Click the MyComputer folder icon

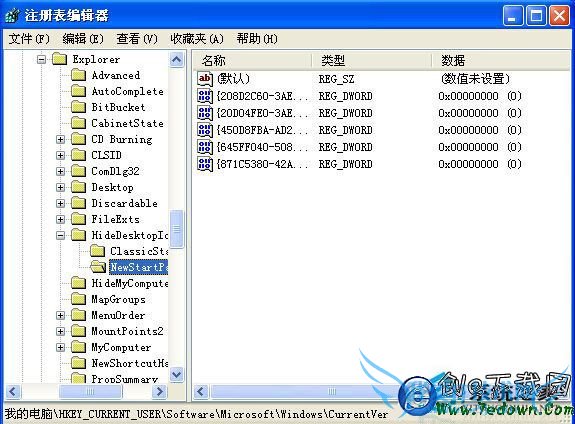tap(78, 347)
